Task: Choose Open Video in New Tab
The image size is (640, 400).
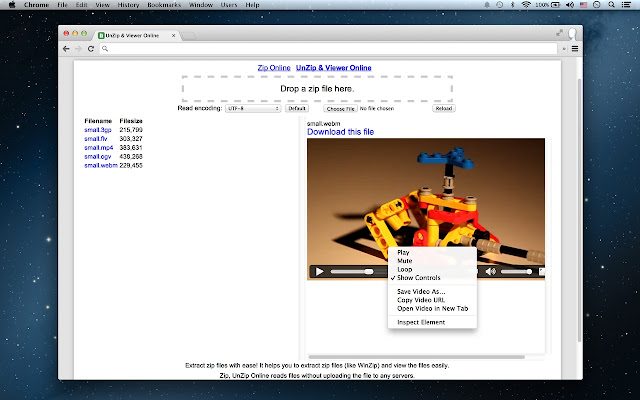Action: click(x=432, y=309)
